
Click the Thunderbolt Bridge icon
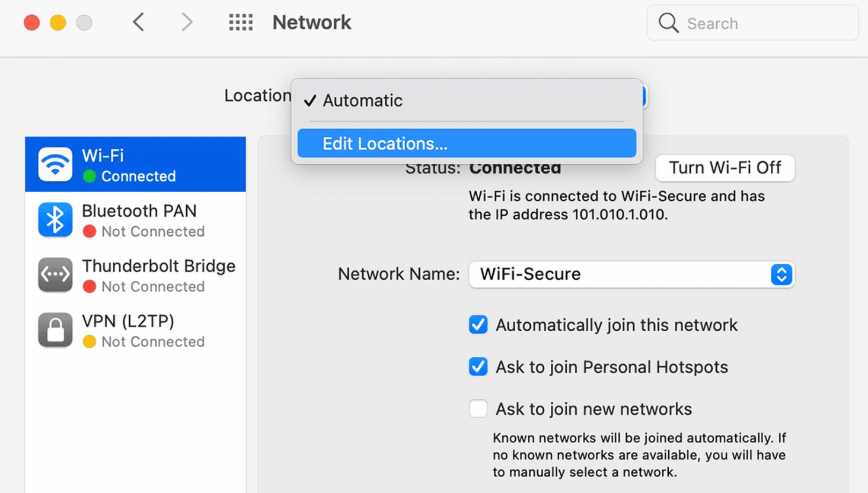click(55, 275)
